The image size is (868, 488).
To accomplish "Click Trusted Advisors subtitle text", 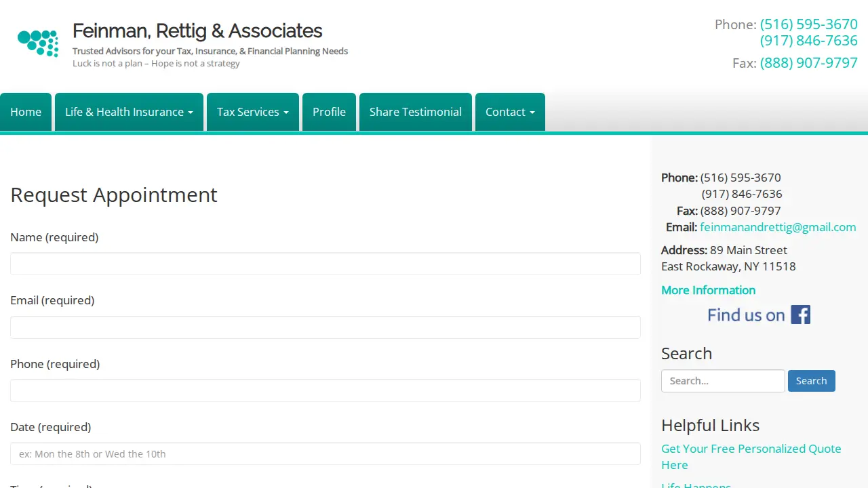I will (210, 52).
